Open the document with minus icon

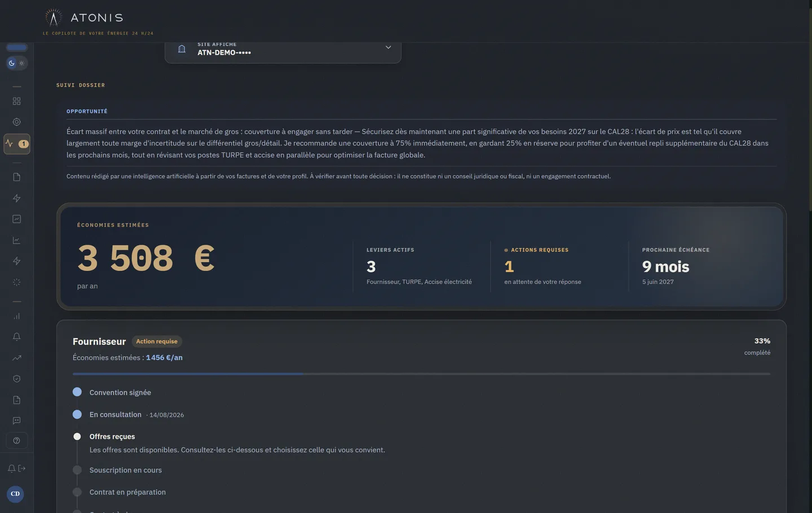coord(16,400)
